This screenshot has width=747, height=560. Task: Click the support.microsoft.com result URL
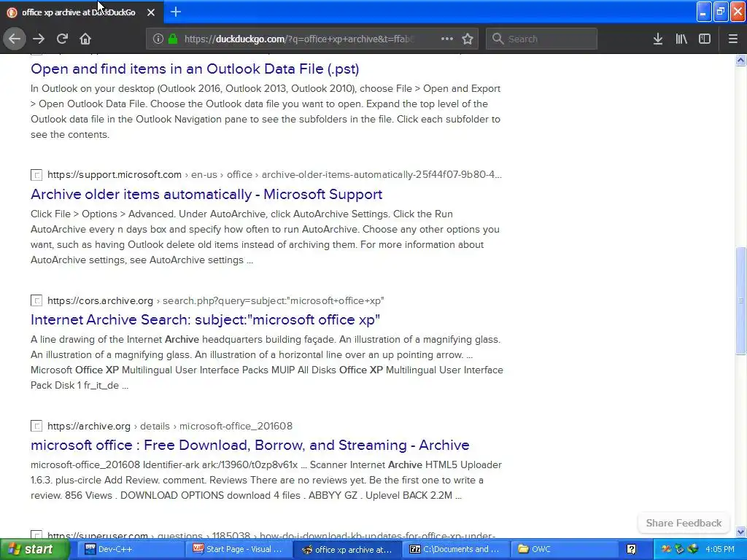(274, 175)
